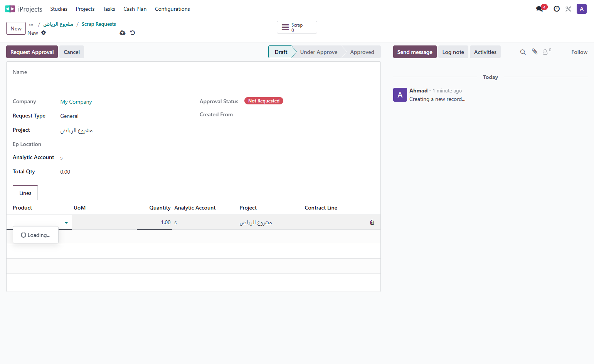Click the Not Requested status badge
594x364 pixels.
264,101
